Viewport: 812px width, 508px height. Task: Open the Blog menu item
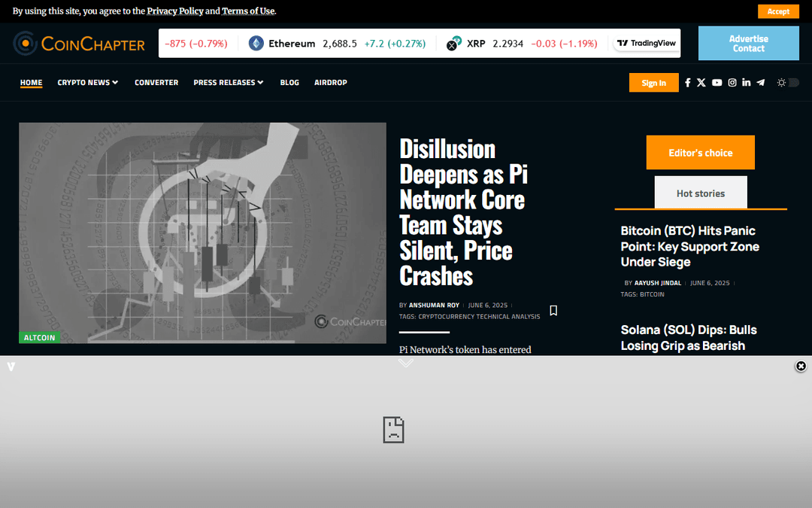(289, 83)
